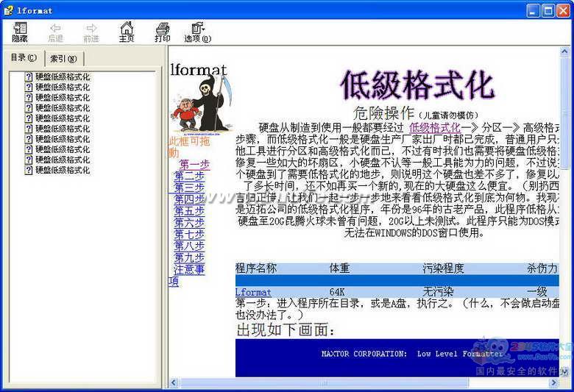Open the 注意事项 link
Viewport: 574px width, 392px height.
point(189,270)
